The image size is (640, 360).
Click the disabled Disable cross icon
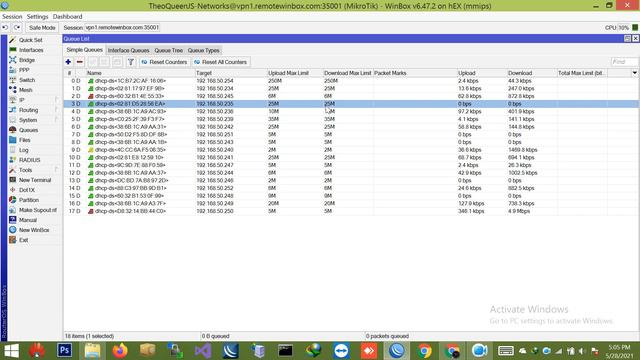[104, 62]
